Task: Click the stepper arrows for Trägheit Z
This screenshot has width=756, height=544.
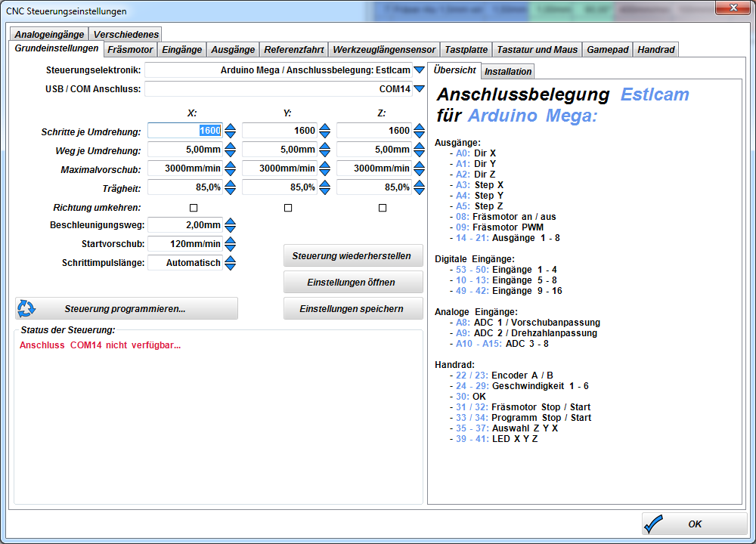Action: pyautogui.click(x=420, y=187)
